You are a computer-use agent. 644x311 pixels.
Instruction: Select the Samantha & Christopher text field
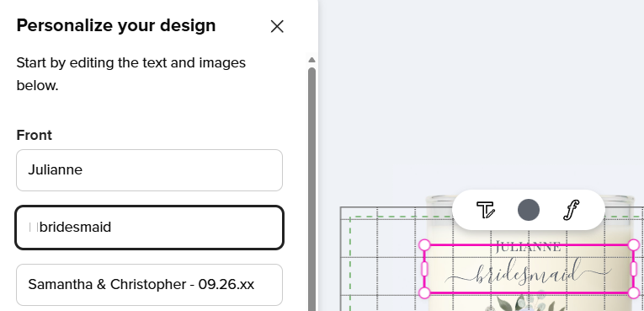point(150,285)
